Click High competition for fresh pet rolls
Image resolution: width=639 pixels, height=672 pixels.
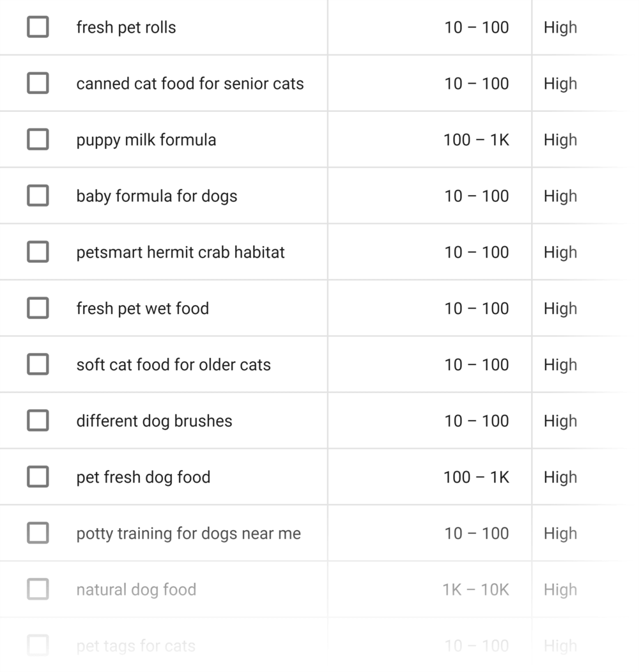point(560,28)
